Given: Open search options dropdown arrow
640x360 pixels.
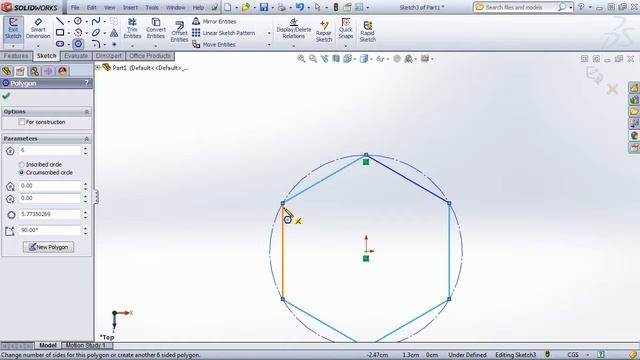Looking at the screenshot, I should pyautogui.click(x=571, y=7).
